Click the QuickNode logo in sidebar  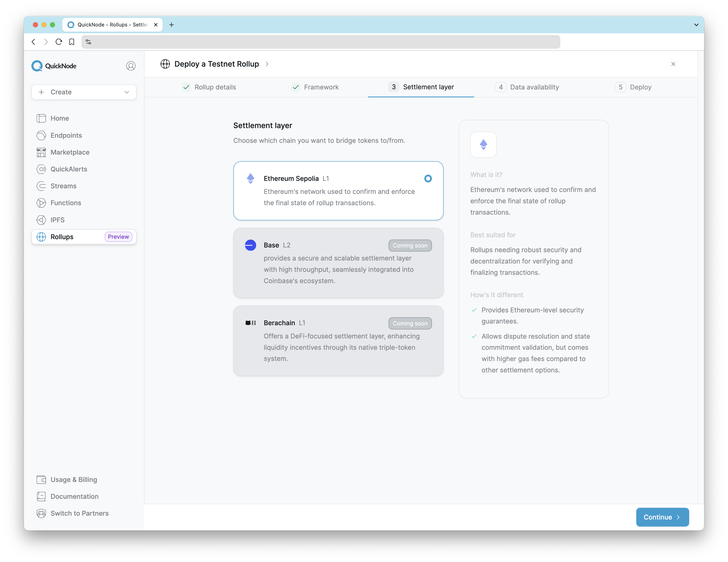pyautogui.click(x=54, y=66)
